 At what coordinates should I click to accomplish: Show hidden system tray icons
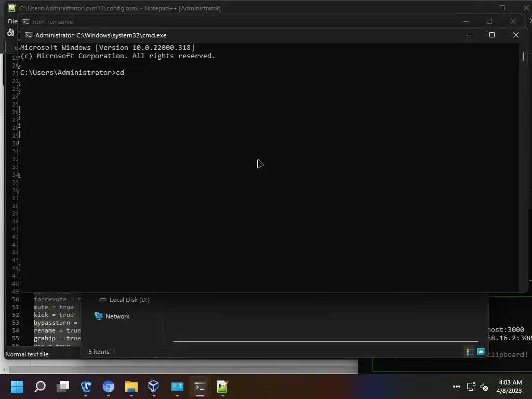[457, 387]
